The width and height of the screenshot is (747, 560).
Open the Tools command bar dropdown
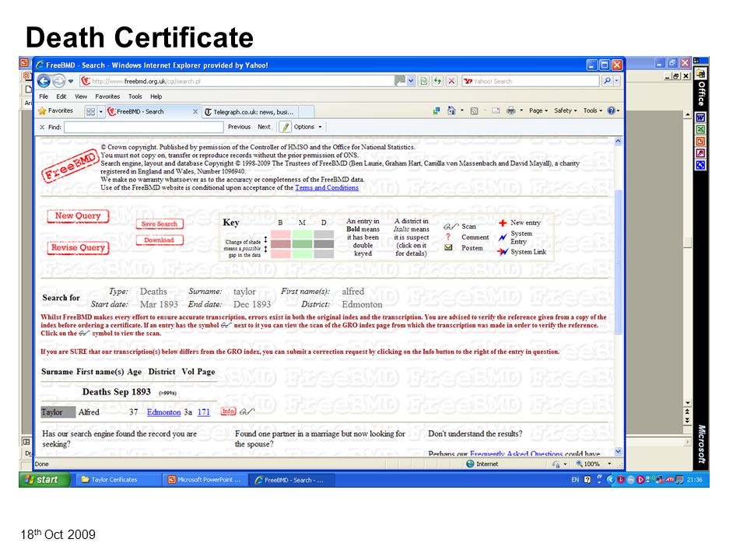593,110
